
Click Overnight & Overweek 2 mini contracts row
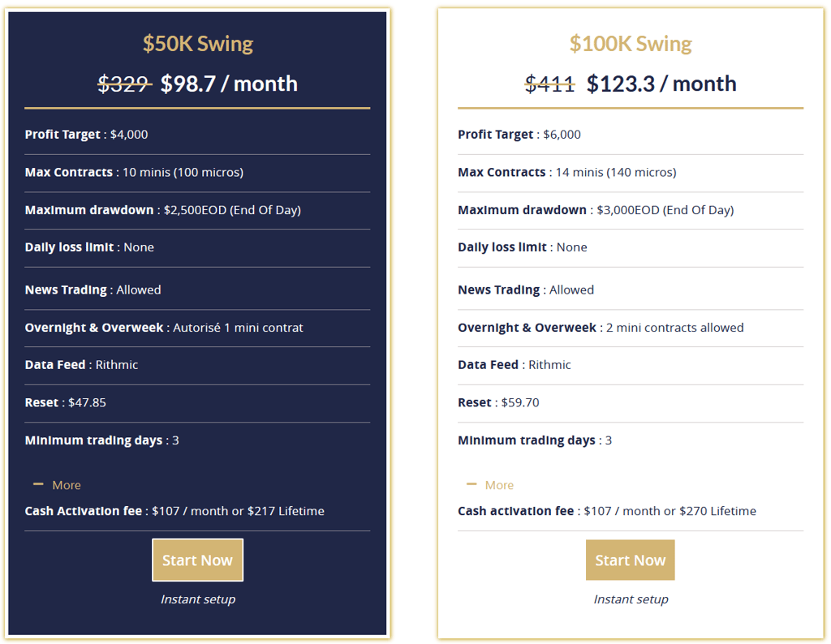pos(631,328)
